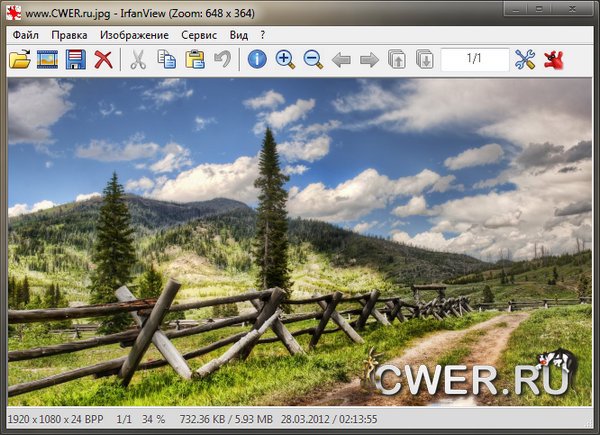Go to the previous page with the up arrow icon
Screen dimensions: 600x435
click(397, 59)
